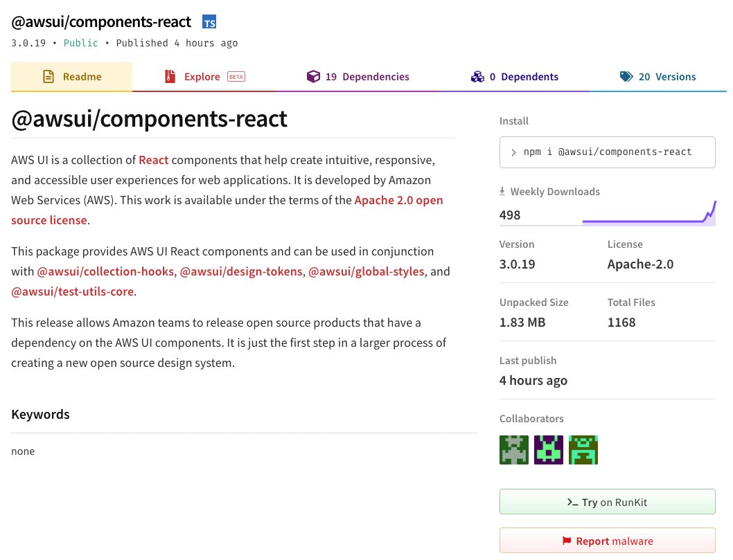Click the Dependents stacked cubes icon
The image size is (733, 560).
point(477,77)
